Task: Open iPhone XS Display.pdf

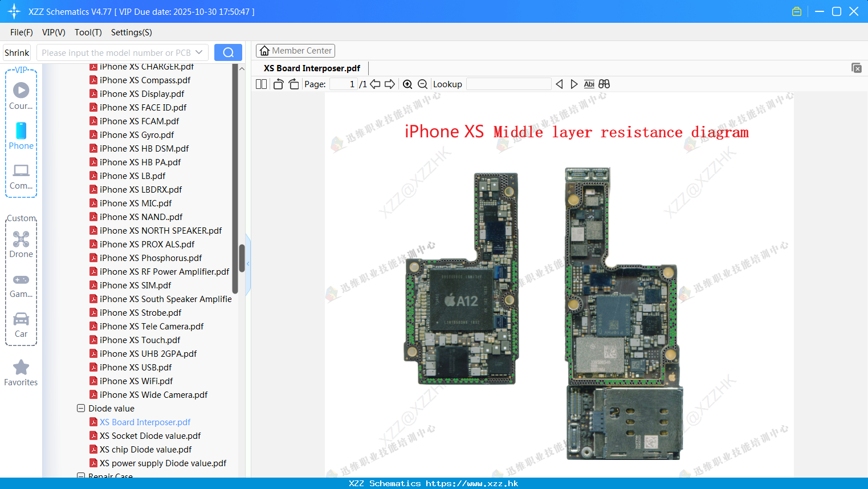Action: tap(142, 94)
